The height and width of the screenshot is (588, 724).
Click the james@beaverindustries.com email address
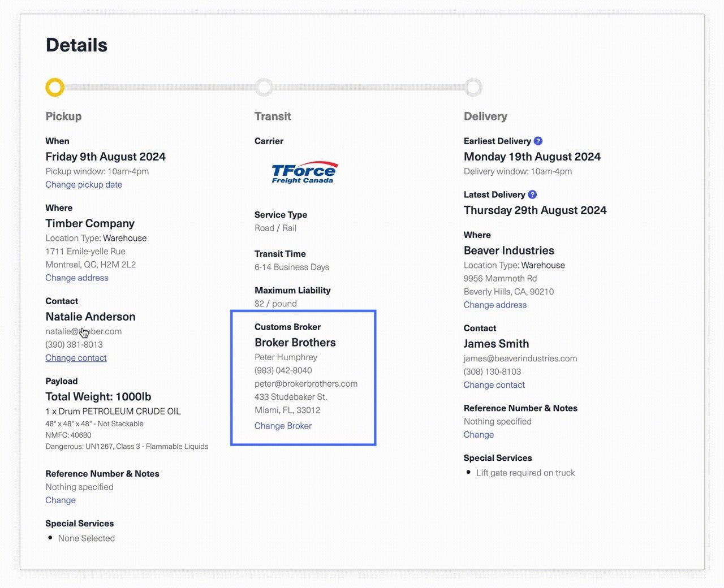[520, 358]
